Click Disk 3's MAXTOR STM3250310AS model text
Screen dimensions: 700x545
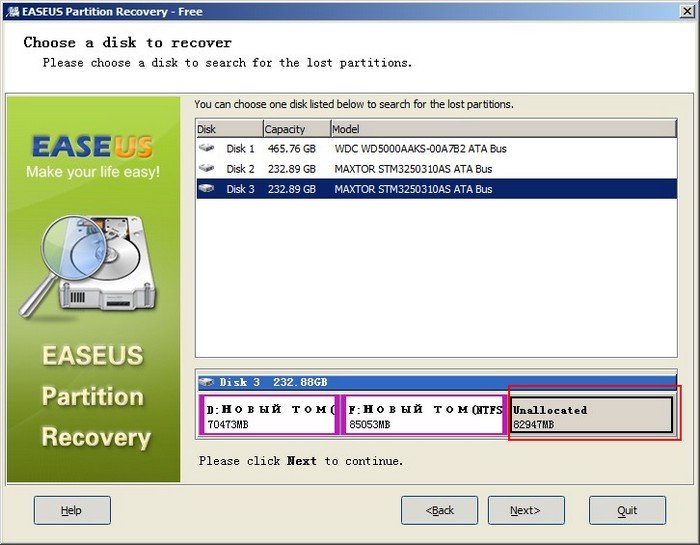[x=413, y=189]
